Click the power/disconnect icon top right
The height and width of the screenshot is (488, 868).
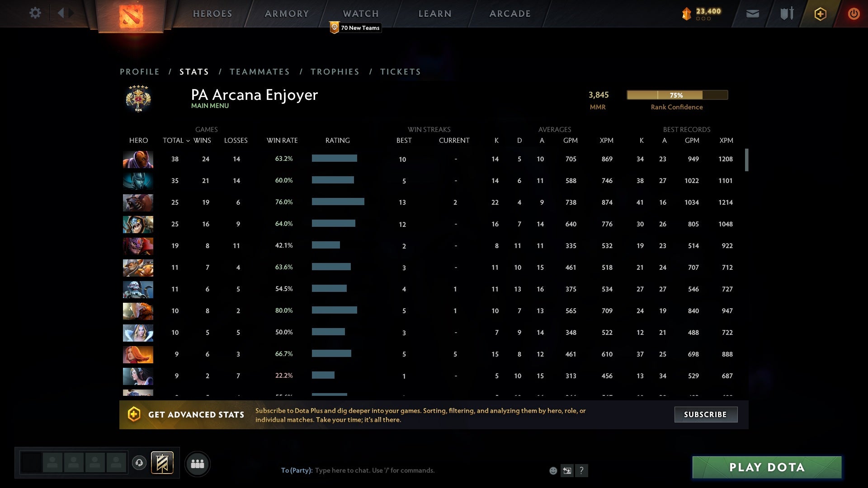854,14
